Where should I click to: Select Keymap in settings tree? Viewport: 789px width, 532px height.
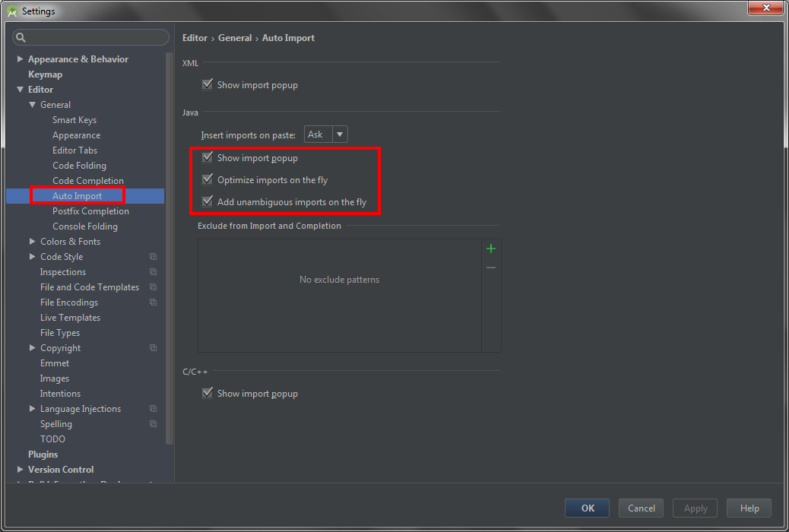tap(46, 74)
